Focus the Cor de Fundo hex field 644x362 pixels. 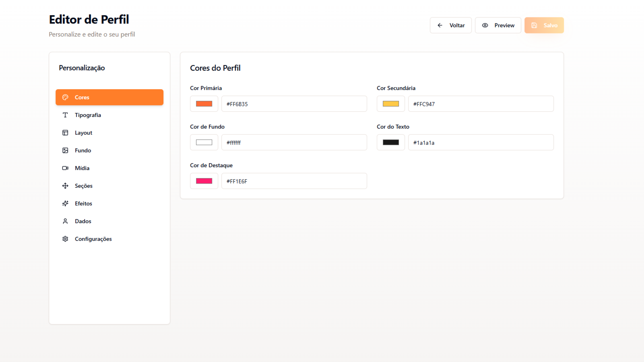[294, 142]
